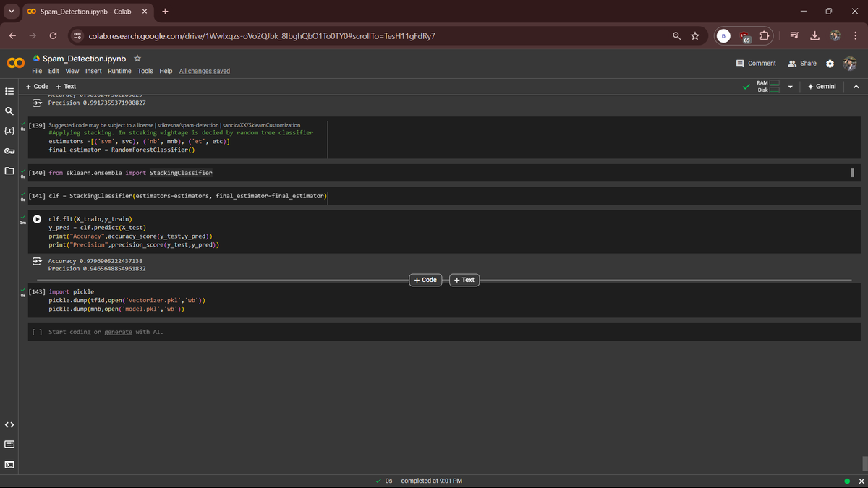Image resolution: width=868 pixels, height=488 pixels.
Task: Open the Command palette icon
Action: [9, 445]
